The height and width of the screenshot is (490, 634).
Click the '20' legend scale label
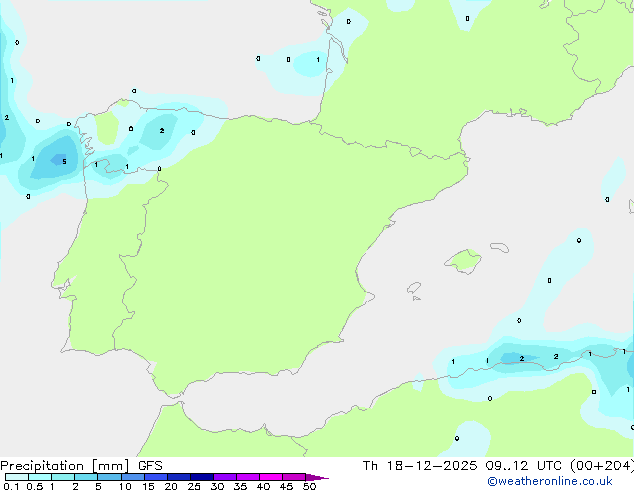(x=171, y=486)
